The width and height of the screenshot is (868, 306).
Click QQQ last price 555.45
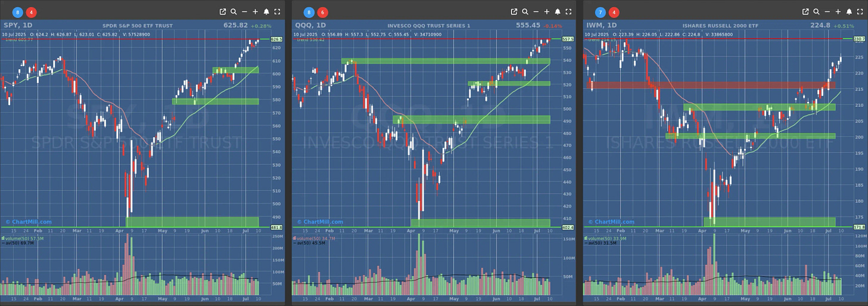pyautogui.click(x=528, y=26)
